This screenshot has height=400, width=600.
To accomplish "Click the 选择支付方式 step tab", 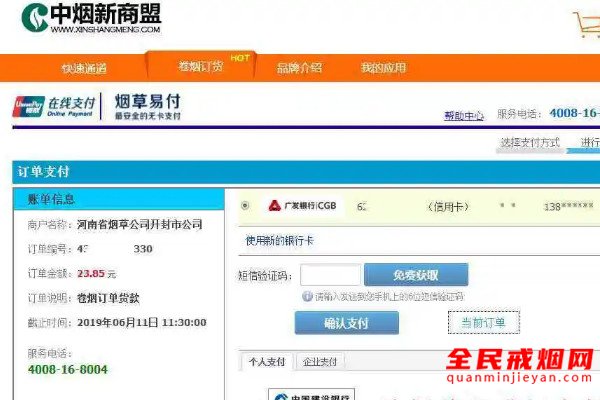I will (x=530, y=143).
